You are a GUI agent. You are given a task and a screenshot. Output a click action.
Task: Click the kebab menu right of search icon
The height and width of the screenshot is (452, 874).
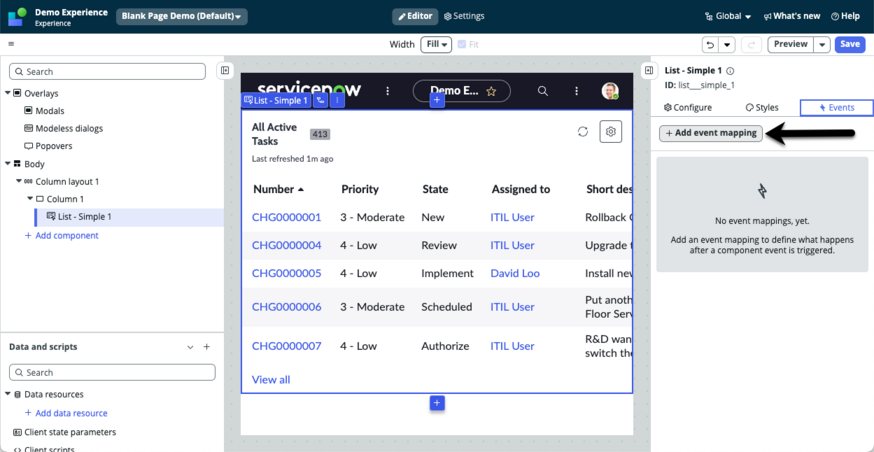pos(576,91)
